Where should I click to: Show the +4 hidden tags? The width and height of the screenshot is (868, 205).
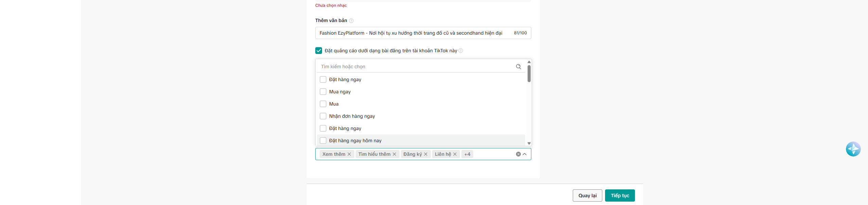coord(467,154)
